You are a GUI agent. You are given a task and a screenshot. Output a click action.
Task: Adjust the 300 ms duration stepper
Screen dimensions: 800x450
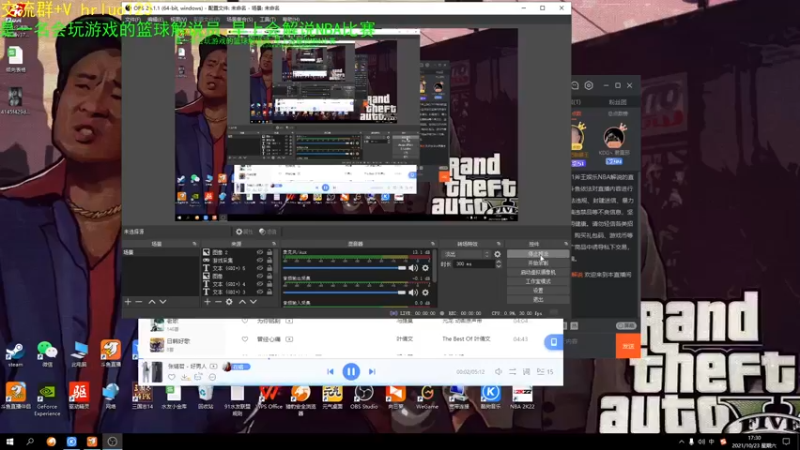coord(498,264)
